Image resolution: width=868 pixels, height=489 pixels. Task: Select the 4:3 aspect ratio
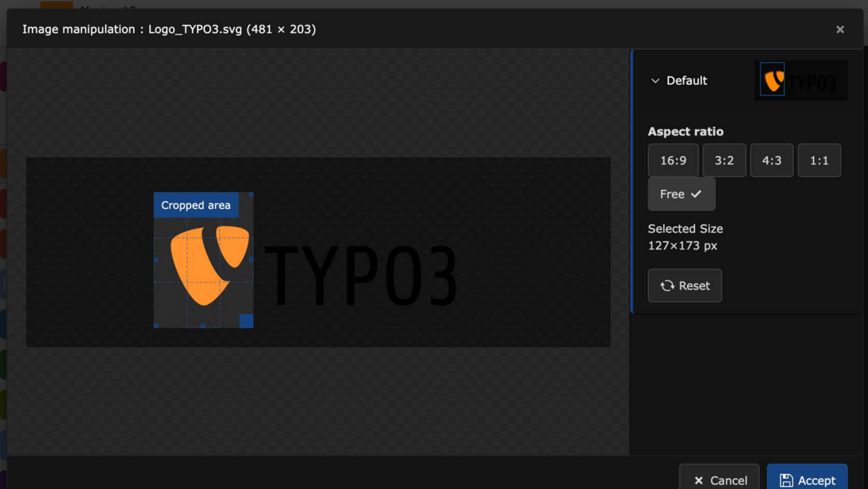click(x=772, y=161)
